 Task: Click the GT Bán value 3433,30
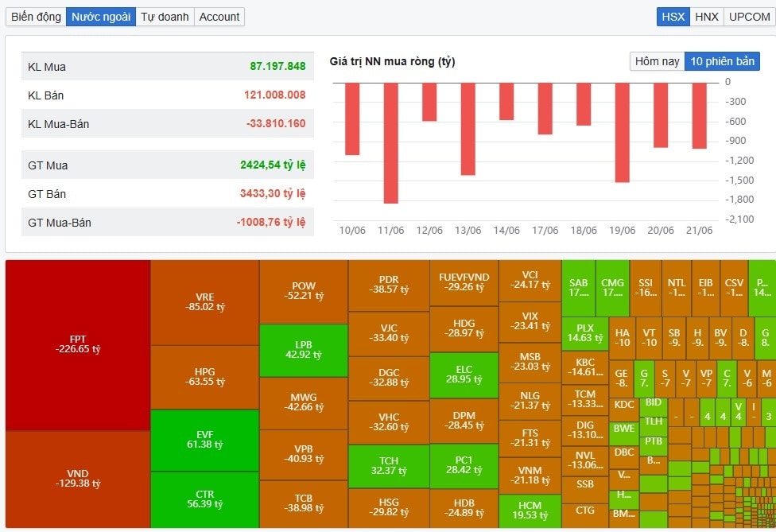tap(260, 193)
